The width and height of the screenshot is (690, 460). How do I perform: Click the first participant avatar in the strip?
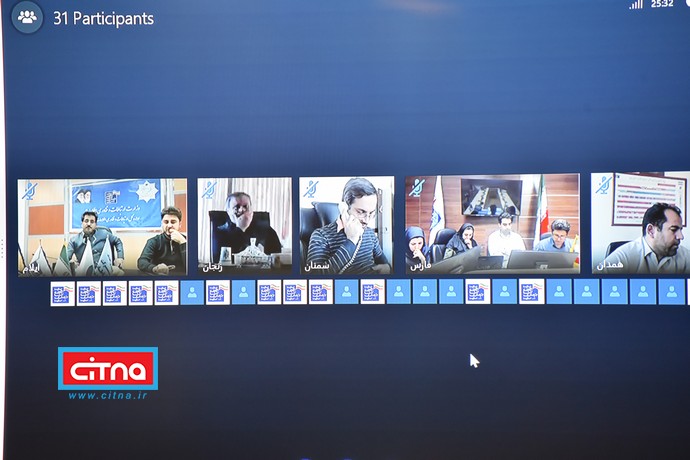[x=62, y=293]
